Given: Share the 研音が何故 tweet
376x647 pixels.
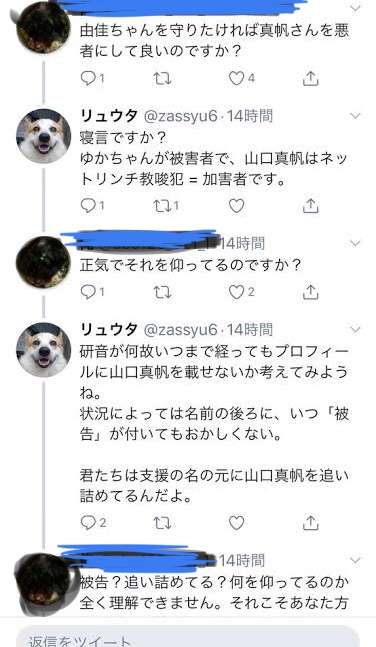Looking at the screenshot, I should 310,523.
